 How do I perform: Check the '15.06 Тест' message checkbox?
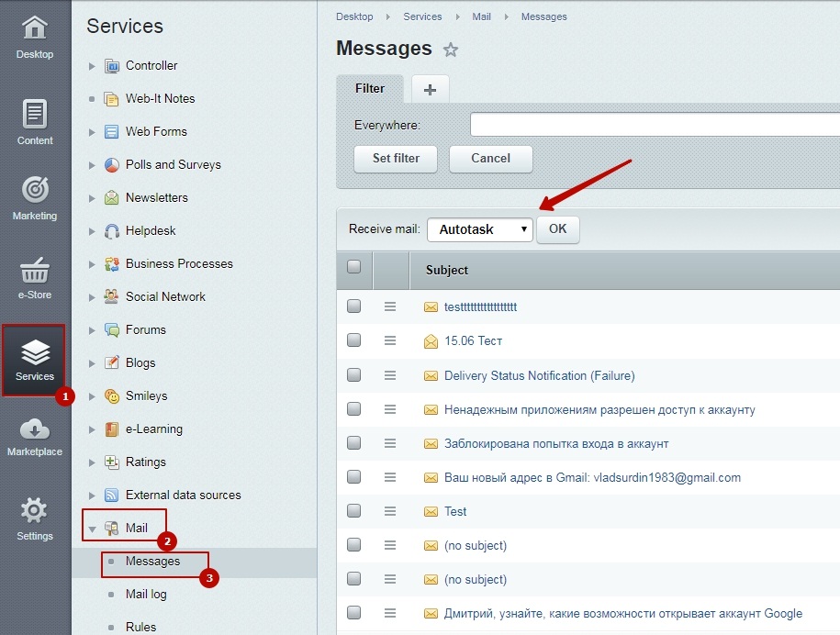tap(353, 340)
